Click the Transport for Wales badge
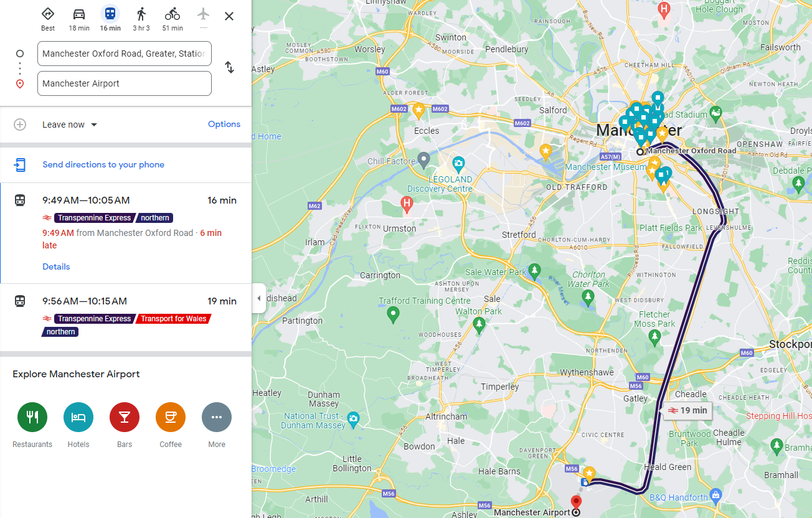Image resolution: width=812 pixels, height=518 pixels. point(174,319)
